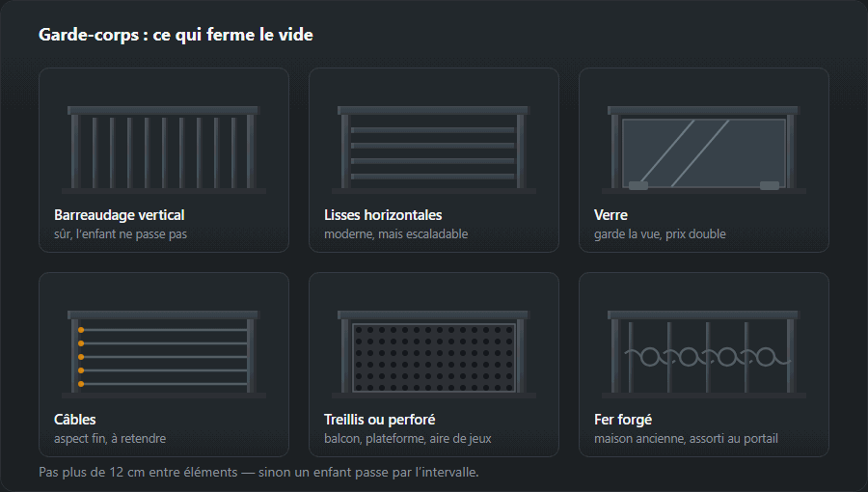Screen dimensions: 868x492
Task: Click 'garde la vue, prix double' caption
Action: [660, 234]
